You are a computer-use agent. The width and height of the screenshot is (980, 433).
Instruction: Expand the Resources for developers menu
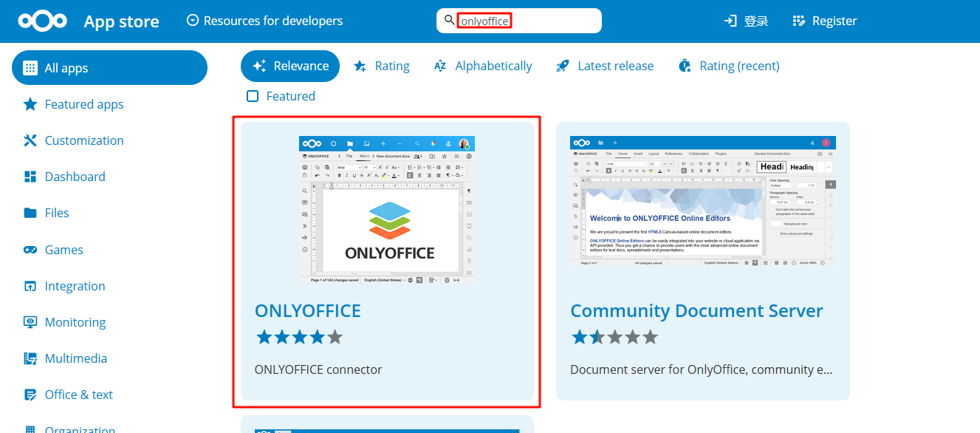[x=264, y=21]
